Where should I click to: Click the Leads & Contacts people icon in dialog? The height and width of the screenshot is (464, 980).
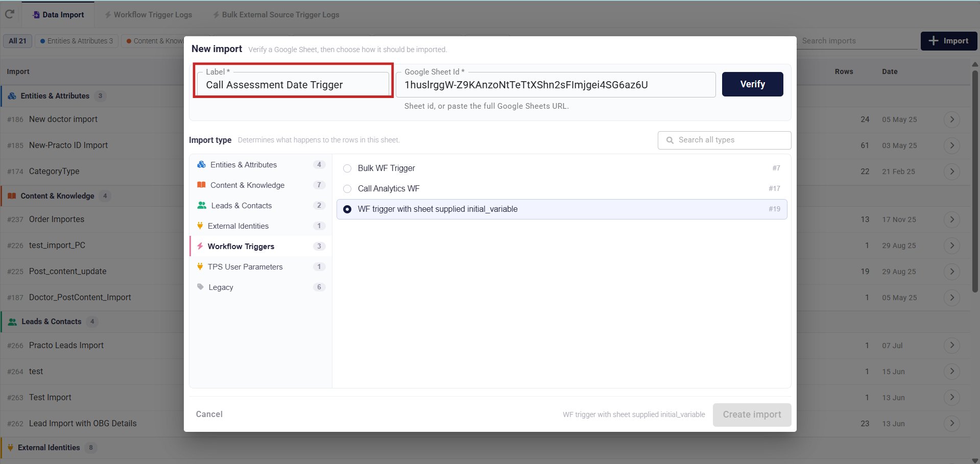(x=202, y=205)
